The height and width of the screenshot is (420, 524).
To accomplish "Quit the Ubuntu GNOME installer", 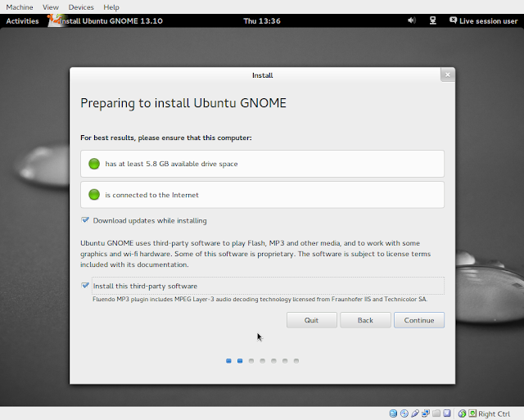I will (x=311, y=320).
